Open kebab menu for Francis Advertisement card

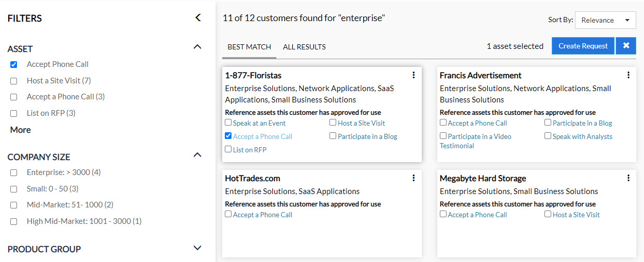pyautogui.click(x=628, y=75)
